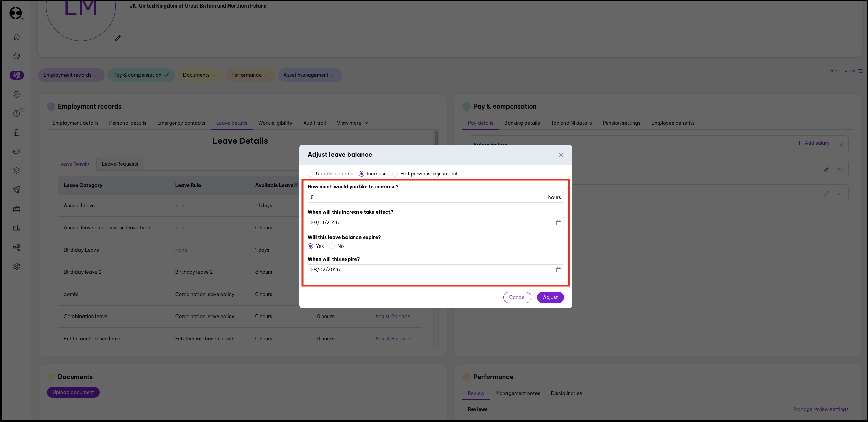This screenshot has width=868, height=422.
Task: Open the settings gear in sidebar
Action: pos(16,266)
